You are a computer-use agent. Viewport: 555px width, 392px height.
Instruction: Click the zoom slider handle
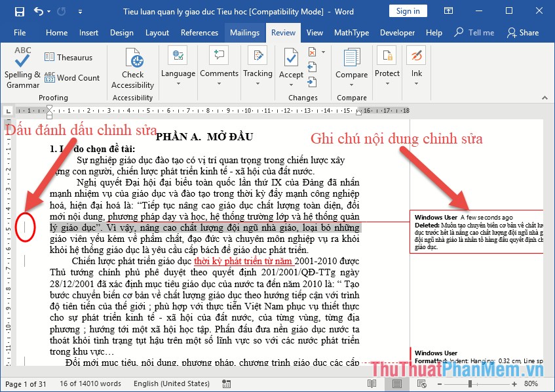pos(470,383)
